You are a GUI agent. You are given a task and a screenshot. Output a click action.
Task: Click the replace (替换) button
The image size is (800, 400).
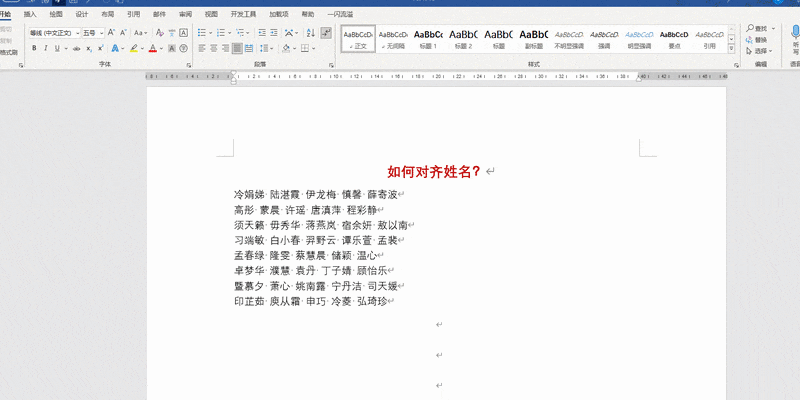(x=756, y=40)
